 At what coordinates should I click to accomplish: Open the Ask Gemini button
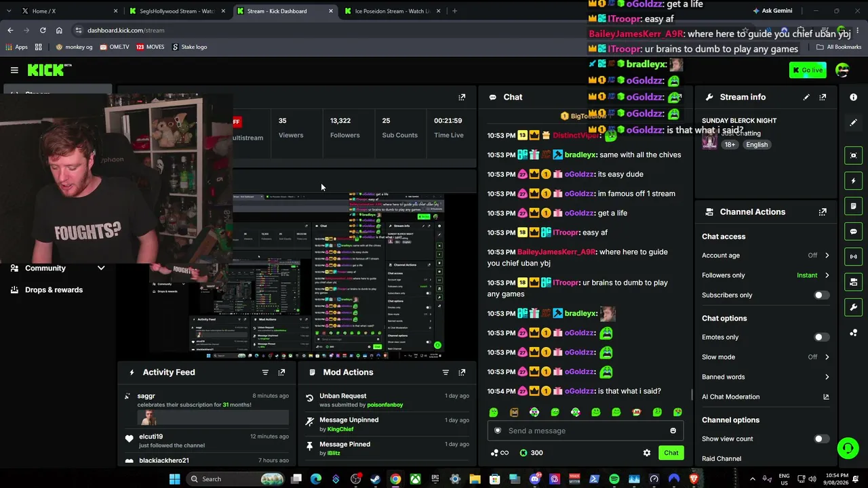[772, 11]
